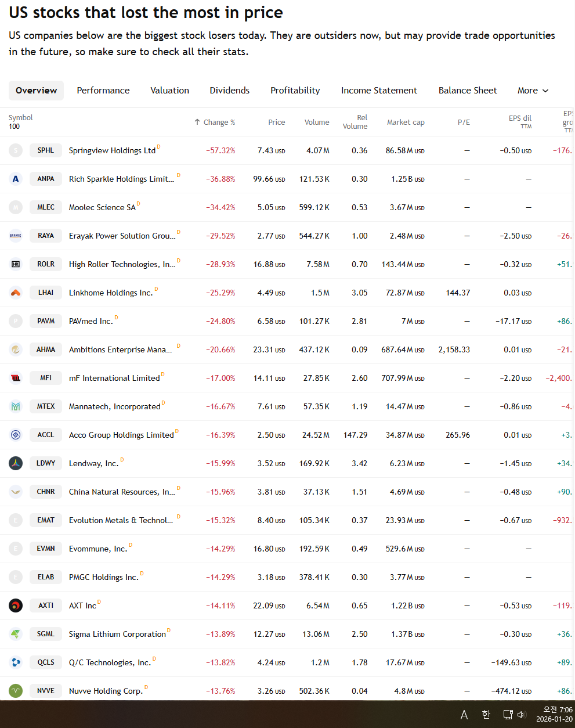Click the ascending sort arrow beside Change %

point(197,122)
